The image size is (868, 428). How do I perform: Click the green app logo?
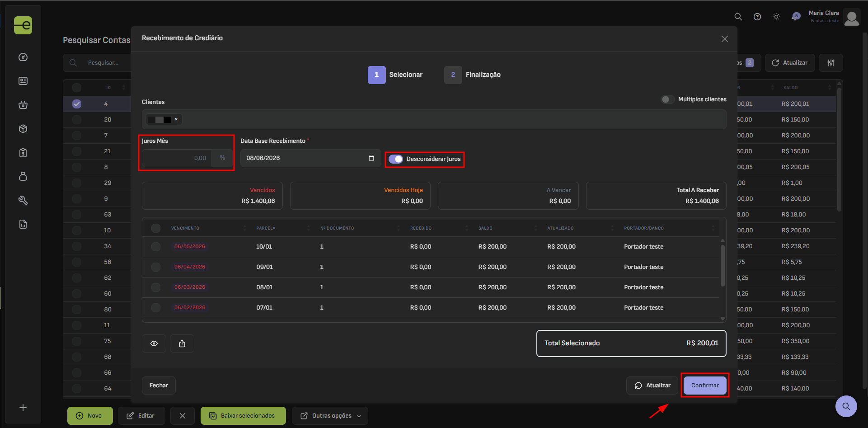coord(23,25)
